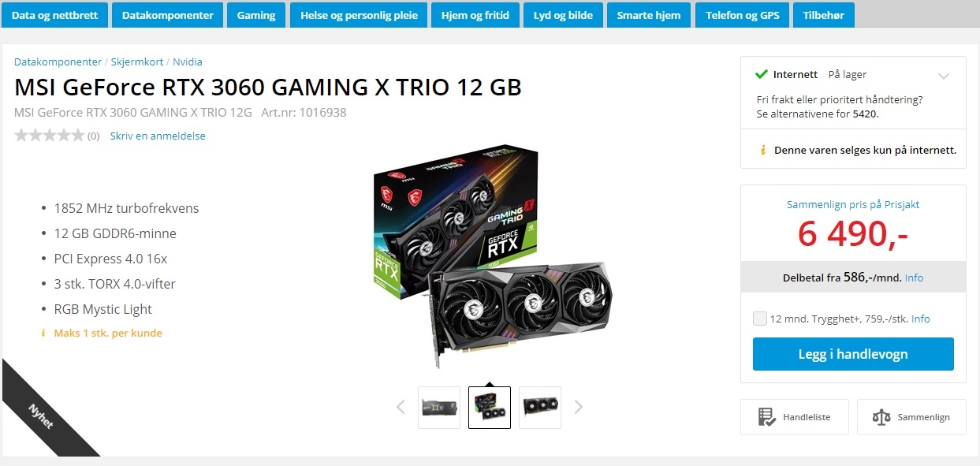Click the Sammenlign balance scale icon
980x466 pixels.
point(881,417)
